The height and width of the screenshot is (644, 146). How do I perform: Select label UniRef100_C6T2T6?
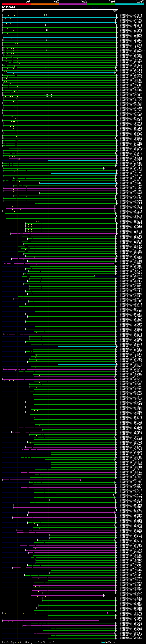point(131,211)
